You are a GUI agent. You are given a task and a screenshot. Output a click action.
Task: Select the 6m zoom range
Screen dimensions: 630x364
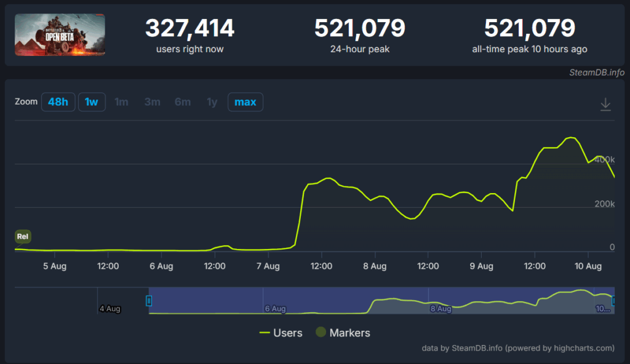[x=182, y=102]
